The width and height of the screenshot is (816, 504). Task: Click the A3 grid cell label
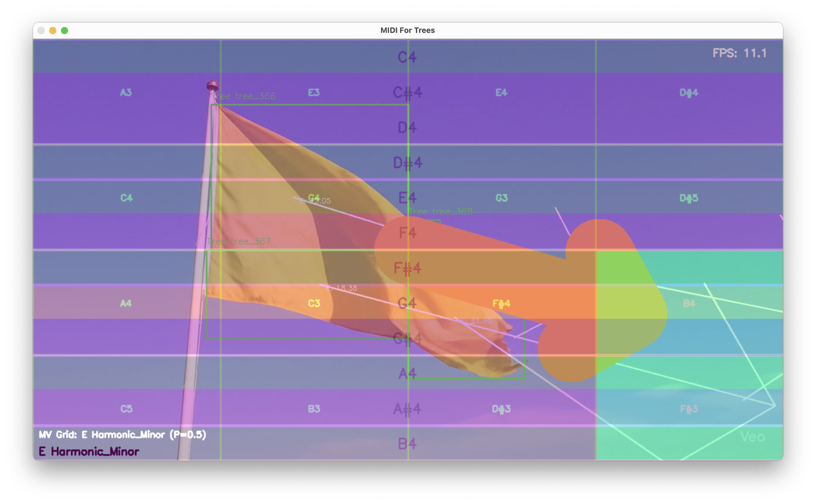126,92
